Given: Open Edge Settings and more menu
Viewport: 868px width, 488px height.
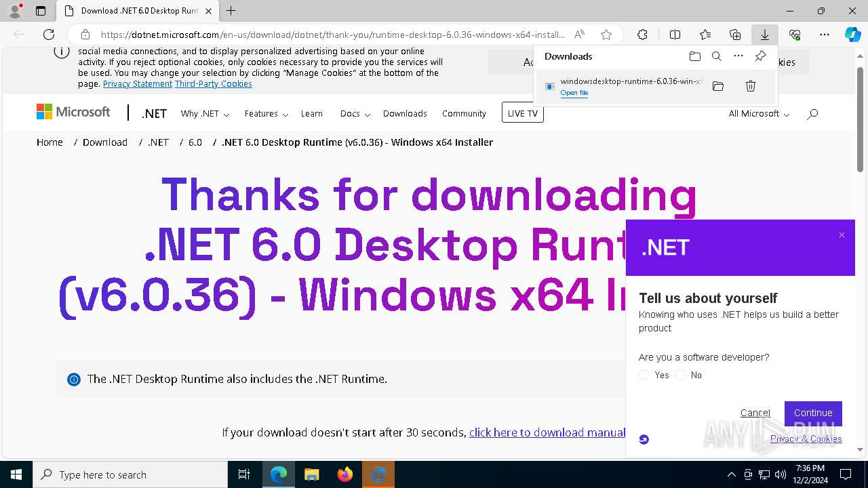Looking at the screenshot, I should (x=825, y=35).
